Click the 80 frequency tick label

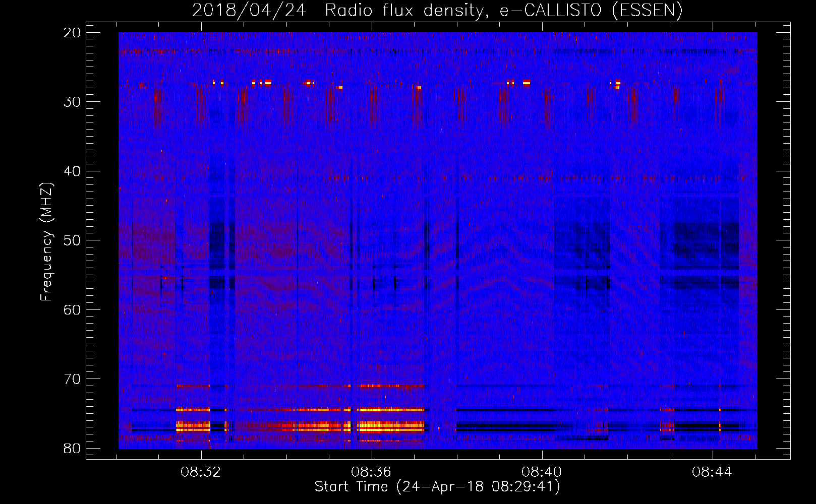[x=73, y=448]
